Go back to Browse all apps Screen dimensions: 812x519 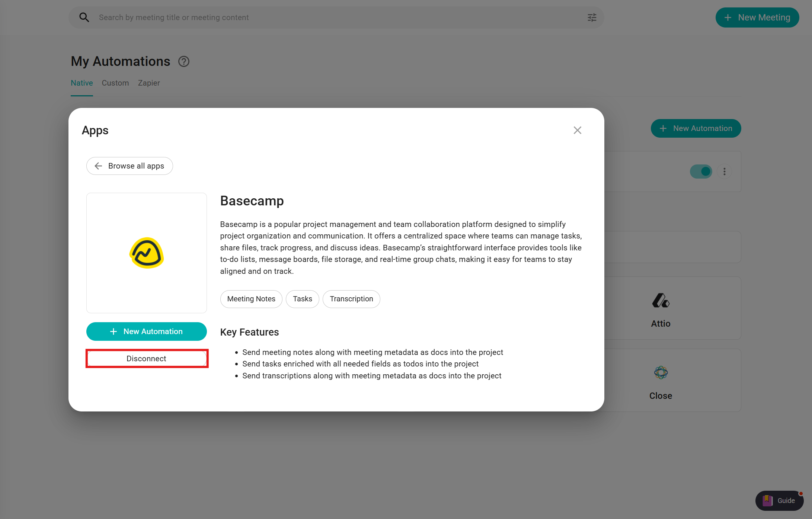pyautogui.click(x=130, y=166)
